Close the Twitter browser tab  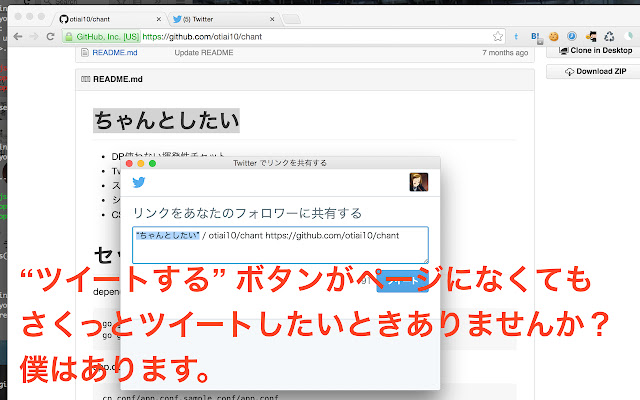tap(272, 19)
